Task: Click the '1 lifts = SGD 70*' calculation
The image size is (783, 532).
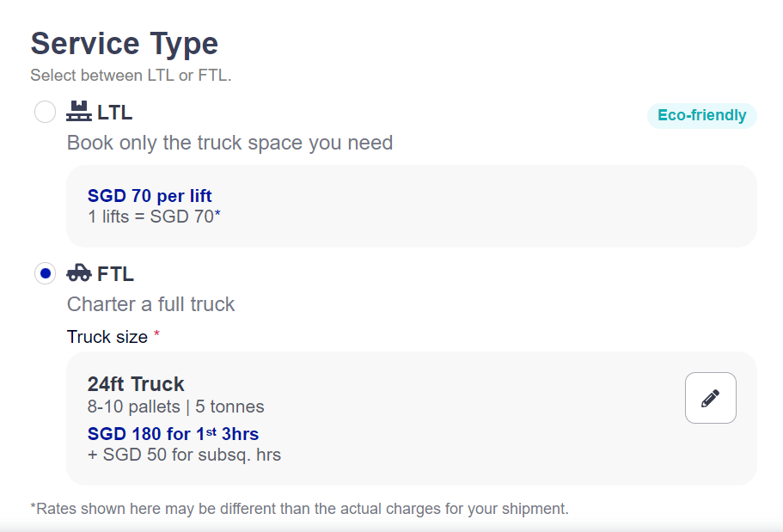Action: 154,217
